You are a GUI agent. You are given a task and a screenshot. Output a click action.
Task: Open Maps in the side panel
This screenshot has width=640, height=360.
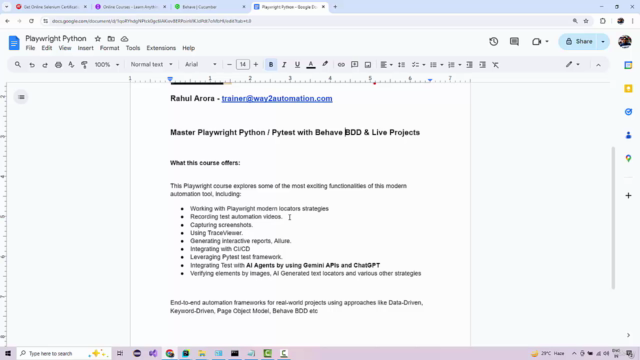[x=628, y=158]
